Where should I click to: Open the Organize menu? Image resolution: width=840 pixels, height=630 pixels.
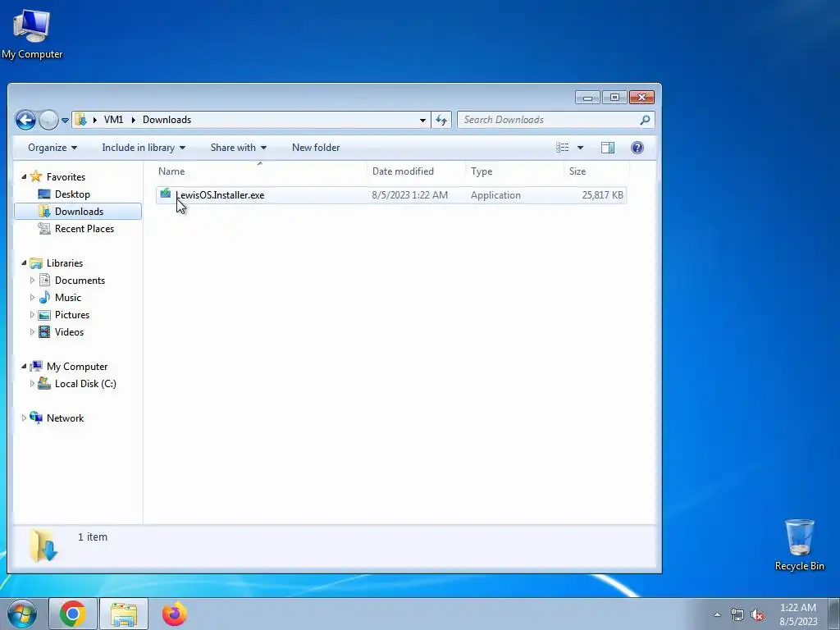pyautogui.click(x=52, y=148)
